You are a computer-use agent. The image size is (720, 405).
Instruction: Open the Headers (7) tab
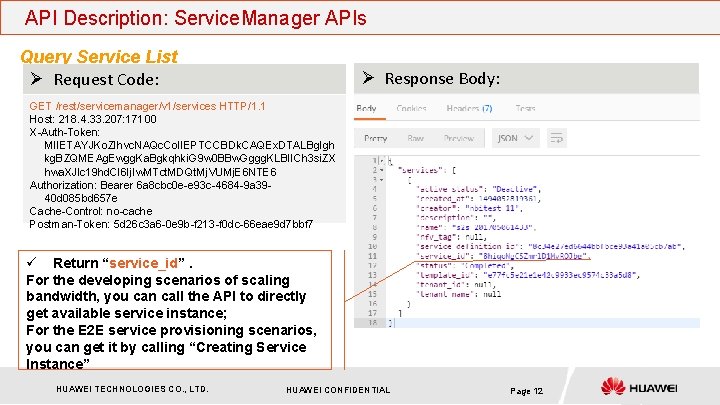click(469, 108)
